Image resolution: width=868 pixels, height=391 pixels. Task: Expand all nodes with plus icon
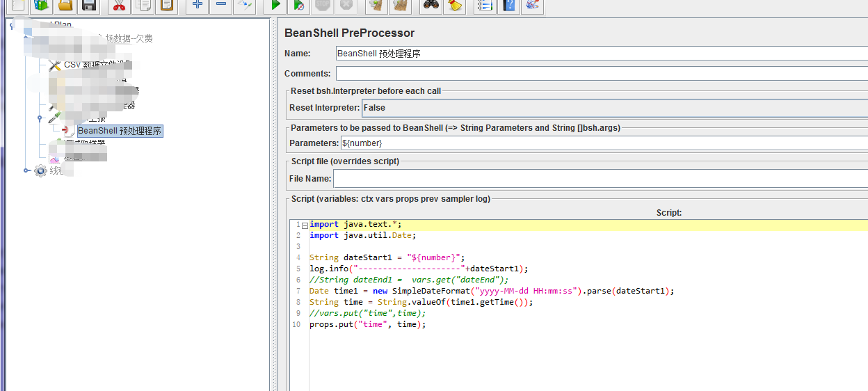click(198, 6)
